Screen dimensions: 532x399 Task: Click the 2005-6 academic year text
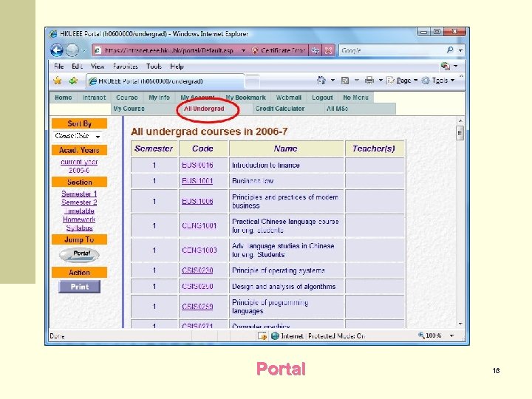[79, 171]
